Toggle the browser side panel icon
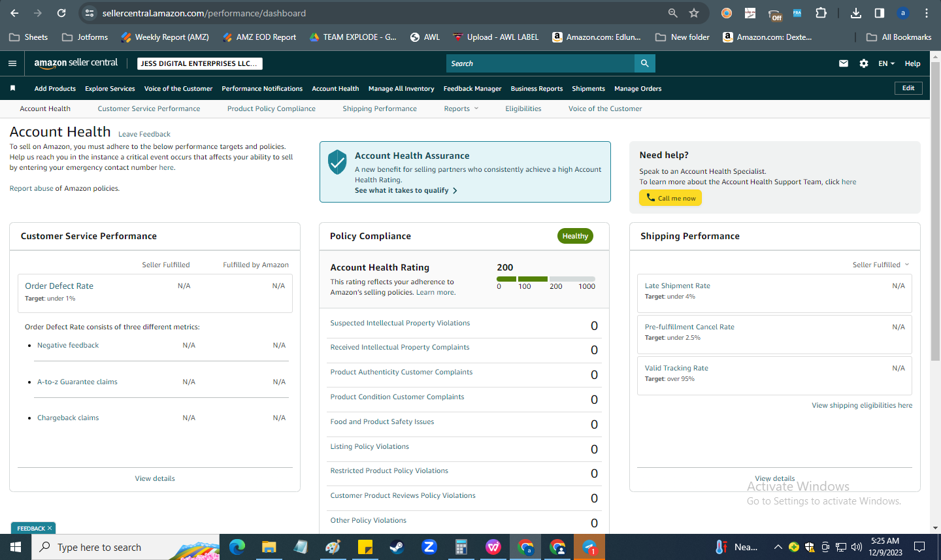Image resolution: width=941 pixels, height=560 pixels. click(x=880, y=13)
